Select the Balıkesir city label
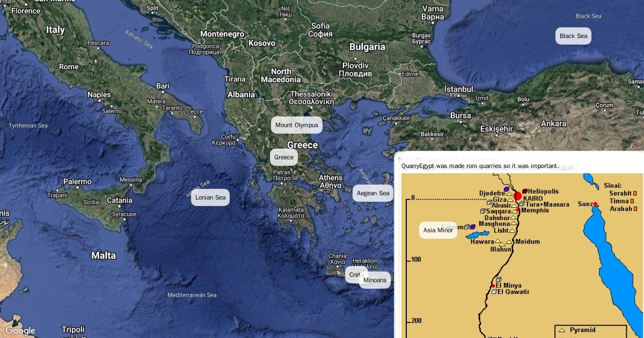644x338 pixels. click(433, 134)
